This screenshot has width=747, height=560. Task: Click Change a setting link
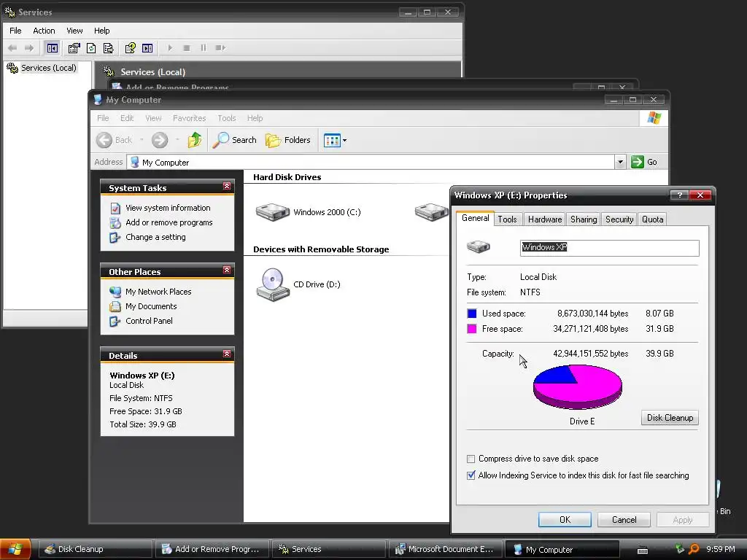pos(155,237)
